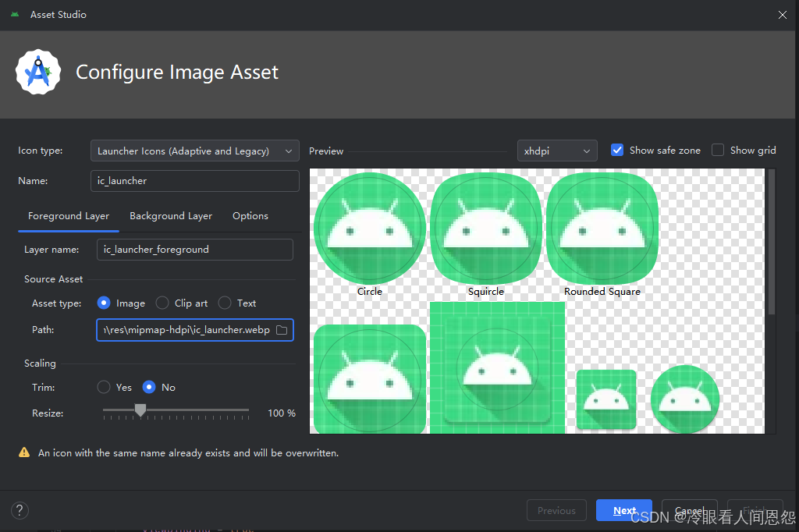799x532 pixels.
Task: Switch to Foreground Layer tab
Action: click(69, 216)
